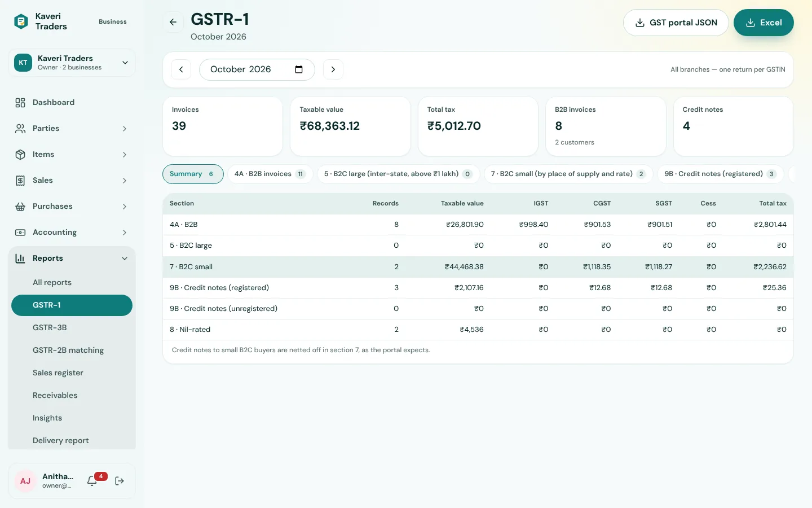Expand the Parties submenu chevron
The height and width of the screenshot is (508, 812).
125,129
